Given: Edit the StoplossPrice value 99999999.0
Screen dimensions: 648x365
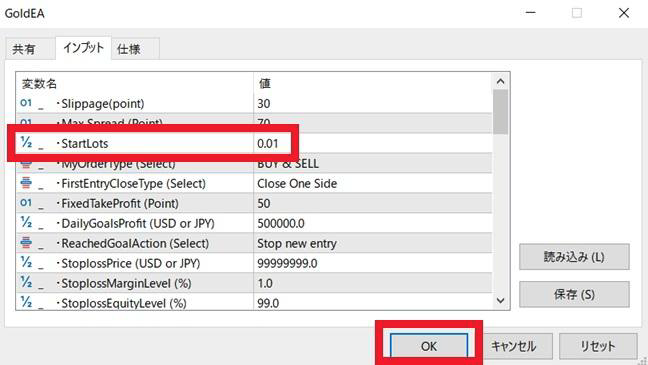Looking at the screenshot, I should click(287, 263).
